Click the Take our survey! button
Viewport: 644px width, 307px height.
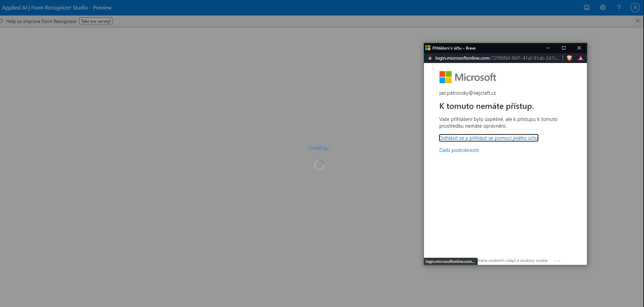[x=96, y=21]
